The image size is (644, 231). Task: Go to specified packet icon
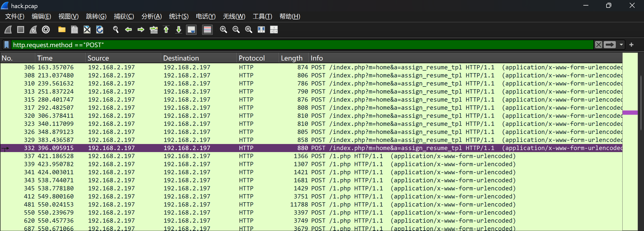tap(154, 30)
